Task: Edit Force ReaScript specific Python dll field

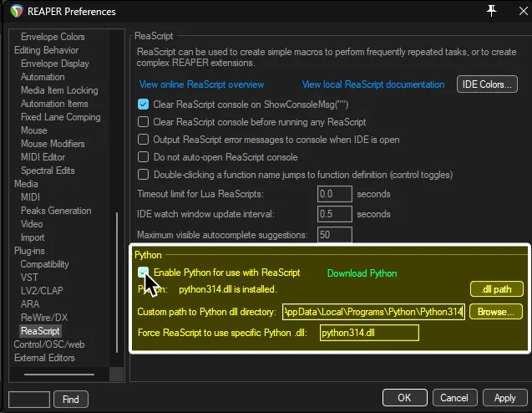Action: [369, 333]
